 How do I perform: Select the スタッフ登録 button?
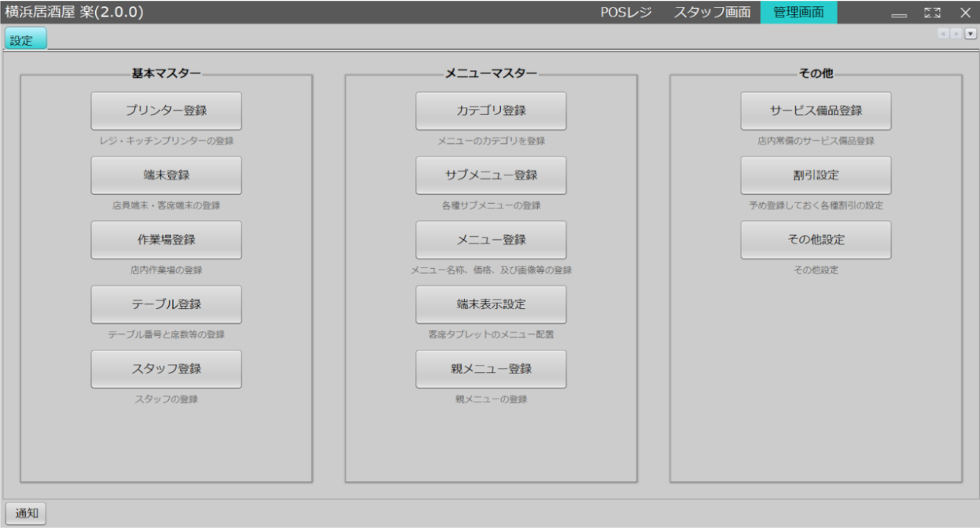pos(166,369)
